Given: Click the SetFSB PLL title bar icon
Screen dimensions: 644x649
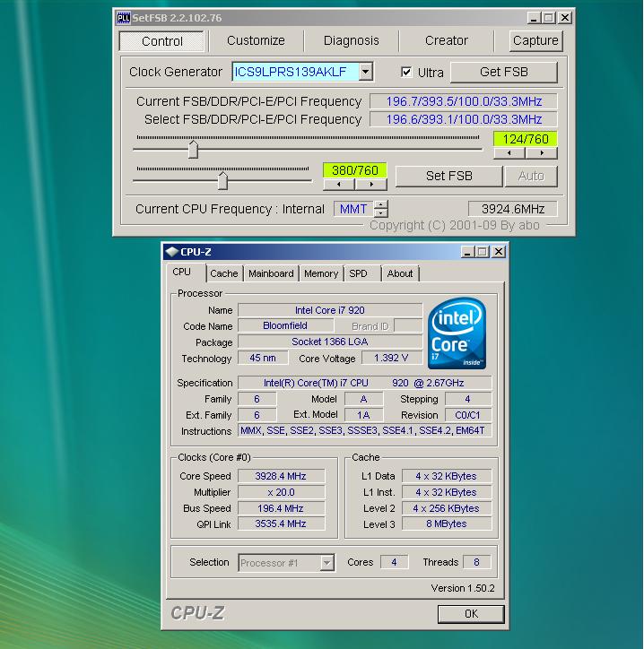Looking at the screenshot, I should pyautogui.click(x=124, y=18).
